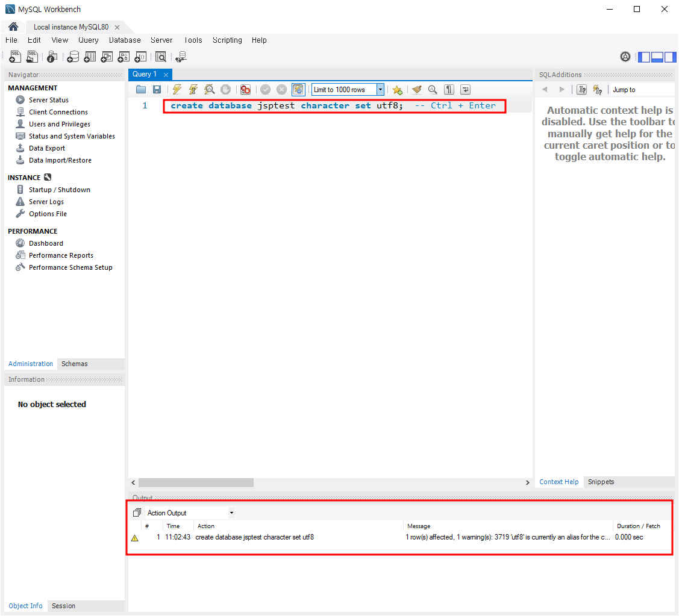Toggle the bottom output panel visibility
This screenshot has height=616, width=679.
[657, 57]
